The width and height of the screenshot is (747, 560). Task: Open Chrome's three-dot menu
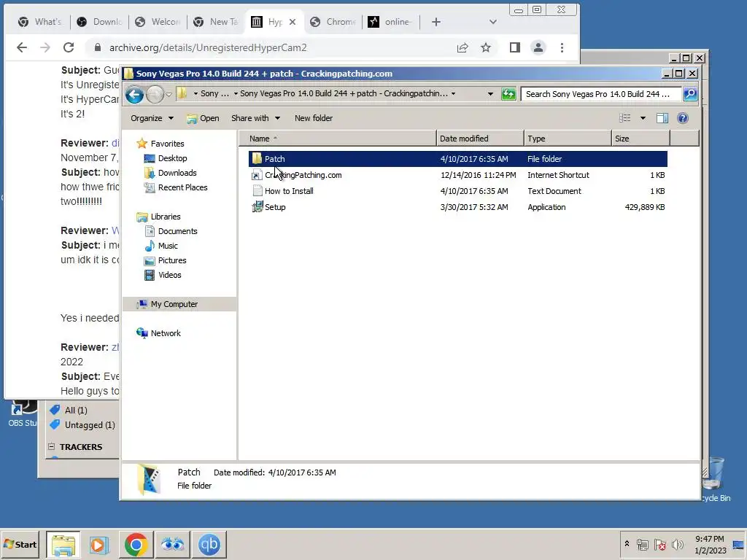[562, 47]
